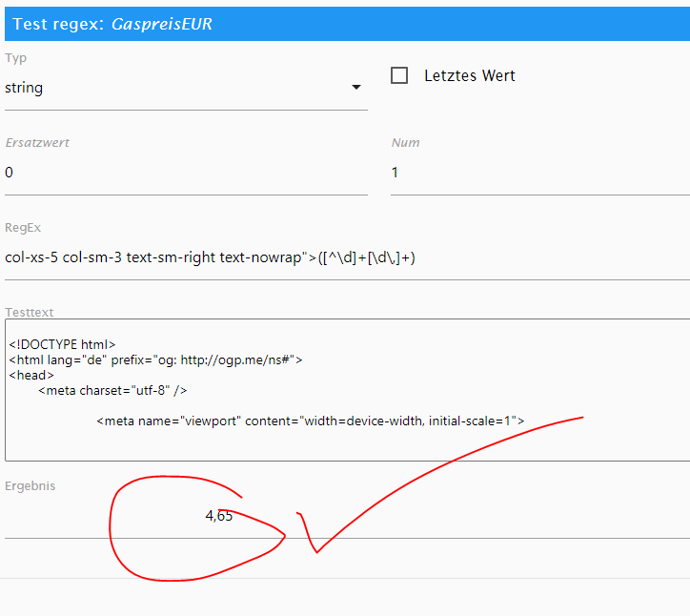Click the head tag line in Testtext
Viewport: 690px width, 616px height.
(x=31, y=375)
